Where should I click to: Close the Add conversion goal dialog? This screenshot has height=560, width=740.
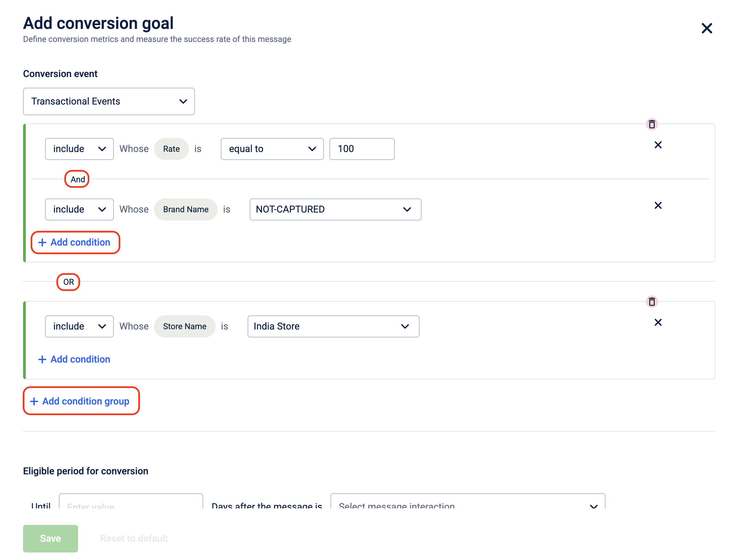coord(707,28)
